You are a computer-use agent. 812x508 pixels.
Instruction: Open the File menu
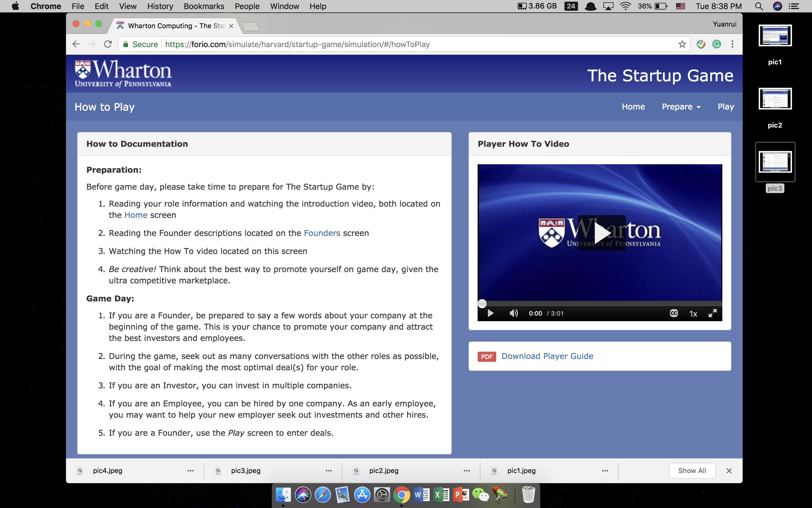click(78, 6)
